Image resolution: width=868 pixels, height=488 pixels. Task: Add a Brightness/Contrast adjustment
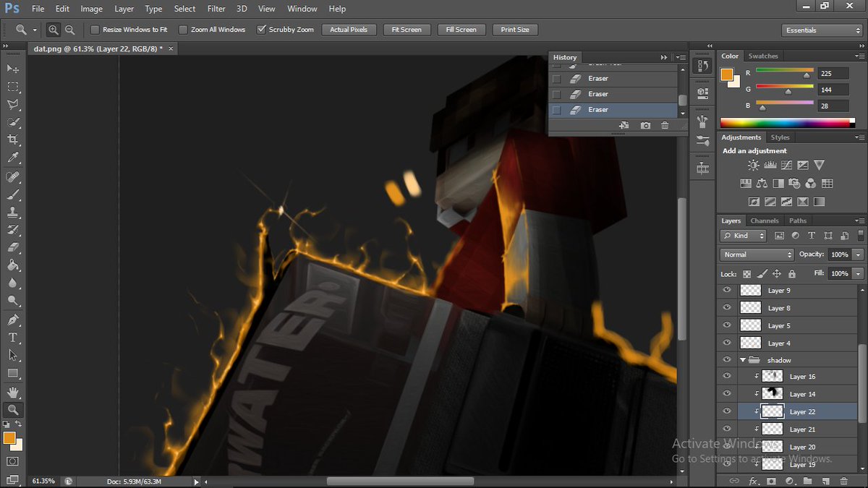(754, 165)
